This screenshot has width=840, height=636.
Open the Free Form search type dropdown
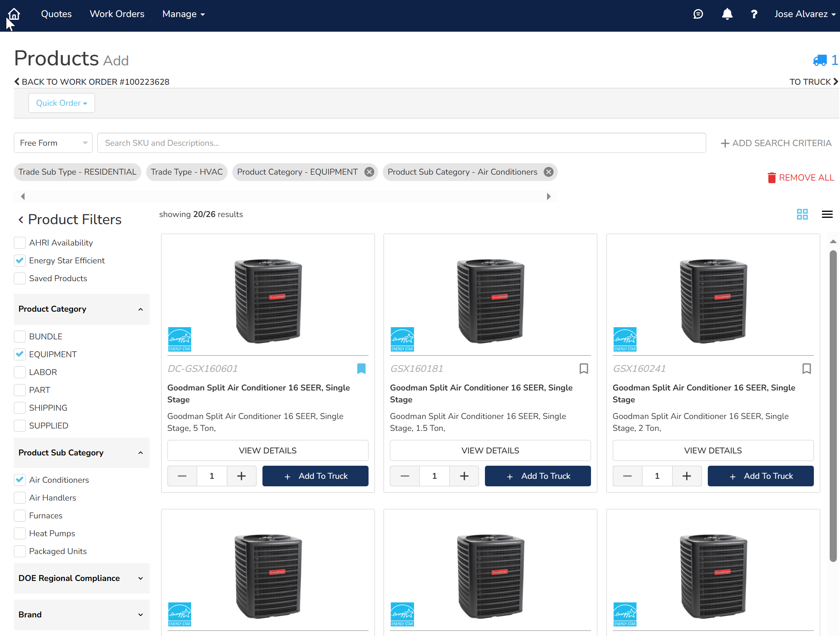point(53,143)
